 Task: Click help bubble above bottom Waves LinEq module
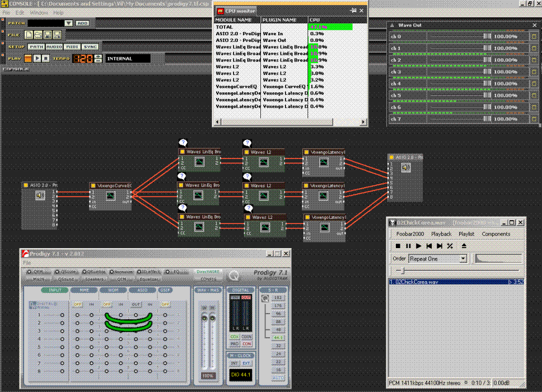tap(183, 208)
